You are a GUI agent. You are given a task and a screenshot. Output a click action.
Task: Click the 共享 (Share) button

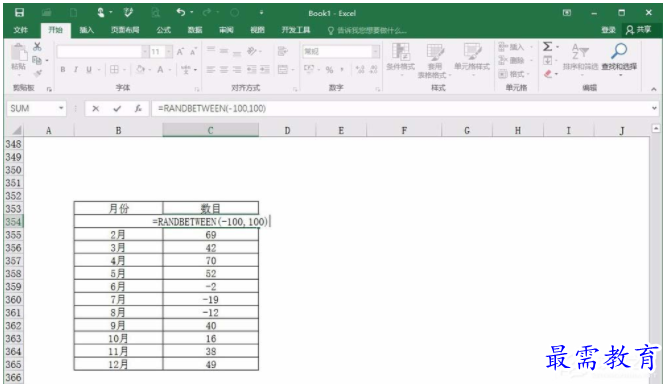click(639, 29)
